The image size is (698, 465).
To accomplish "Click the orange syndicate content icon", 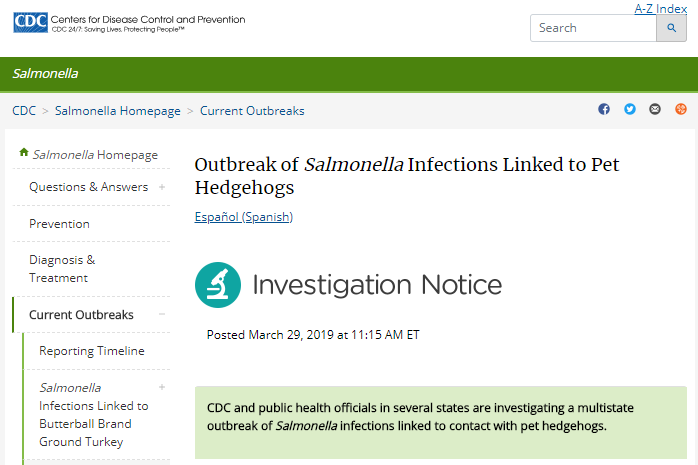I will pyautogui.click(x=681, y=109).
